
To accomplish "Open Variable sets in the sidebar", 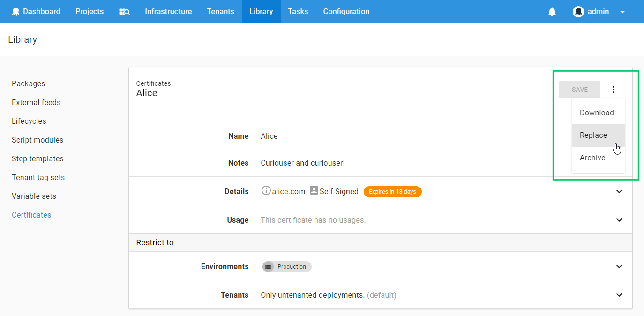I will click(x=34, y=196).
